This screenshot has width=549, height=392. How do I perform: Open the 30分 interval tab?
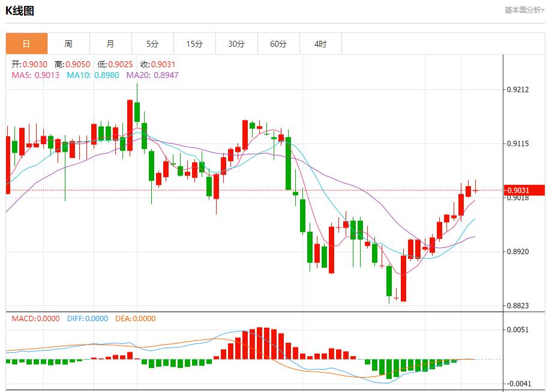click(x=236, y=44)
